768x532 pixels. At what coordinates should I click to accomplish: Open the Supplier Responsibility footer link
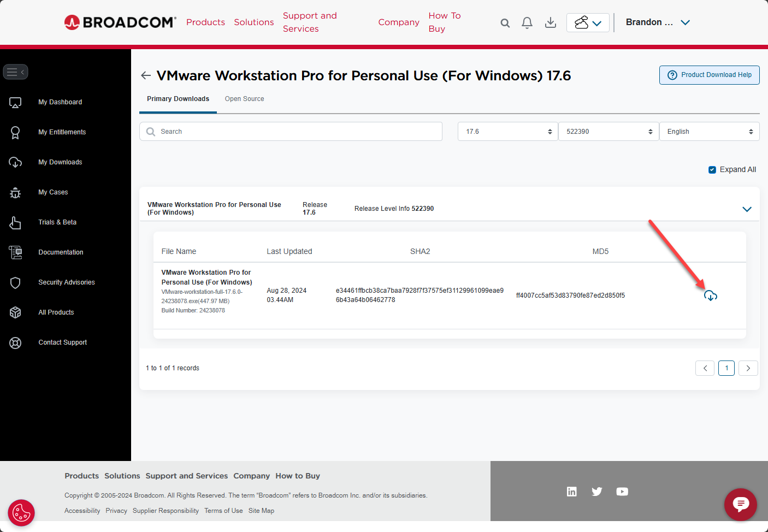coord(166,511)
